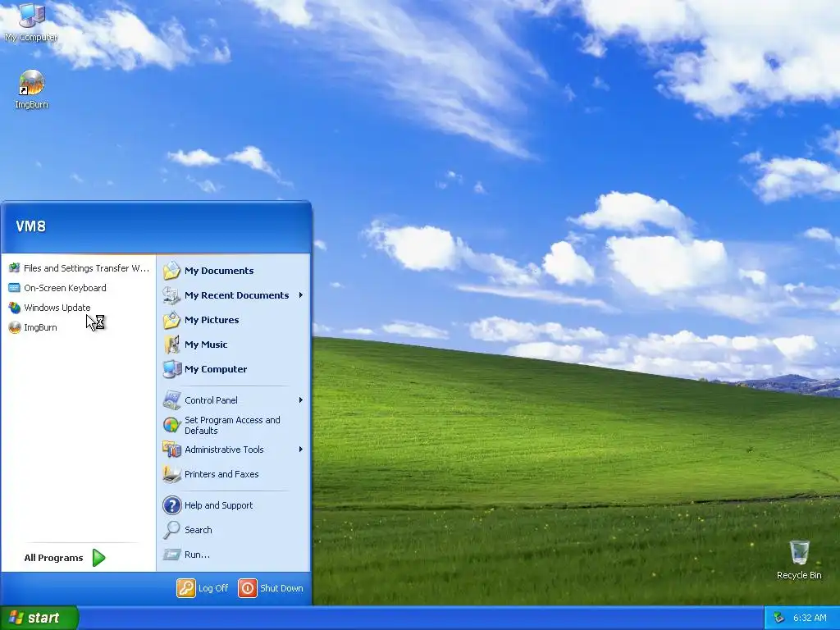840x630 pixels.
Task: Click the Log Off key icon
Action: pos(186,588)
